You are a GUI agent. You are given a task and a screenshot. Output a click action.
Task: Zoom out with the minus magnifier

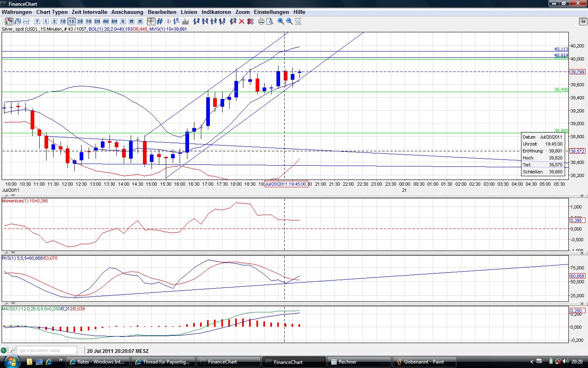[290, 21]
